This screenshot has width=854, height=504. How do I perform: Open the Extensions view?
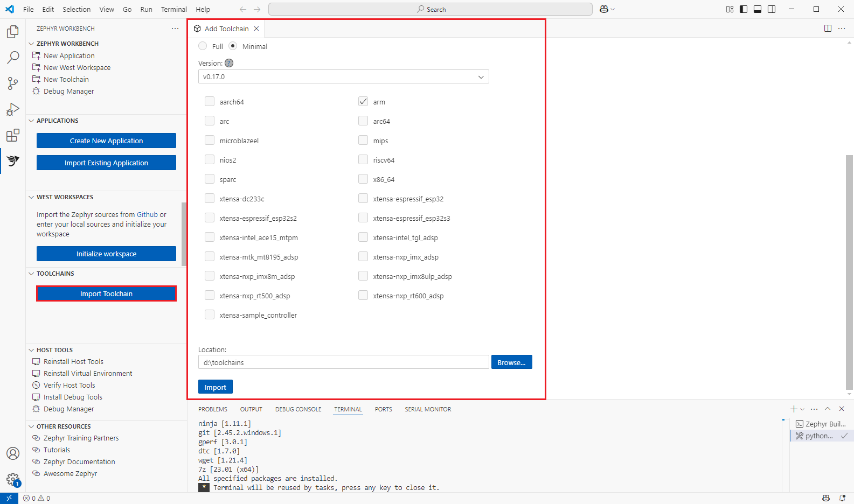tap(13, 135)
